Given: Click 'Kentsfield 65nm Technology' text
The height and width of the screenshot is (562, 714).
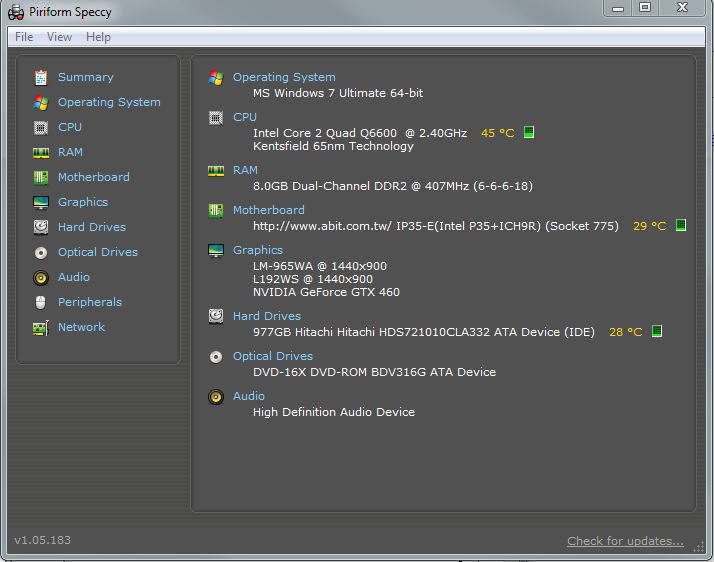Looking at the screenshot, I should pos(333,146).
